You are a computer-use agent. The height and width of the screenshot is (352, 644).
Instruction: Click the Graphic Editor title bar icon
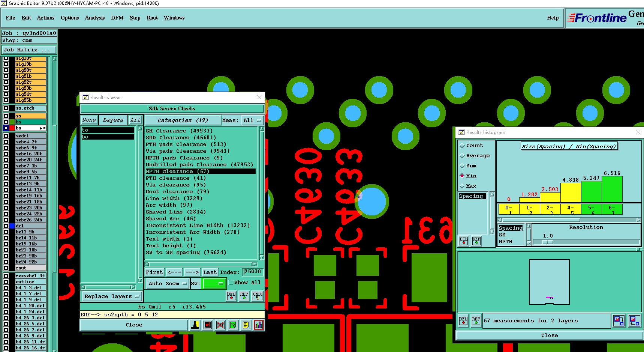4,3
